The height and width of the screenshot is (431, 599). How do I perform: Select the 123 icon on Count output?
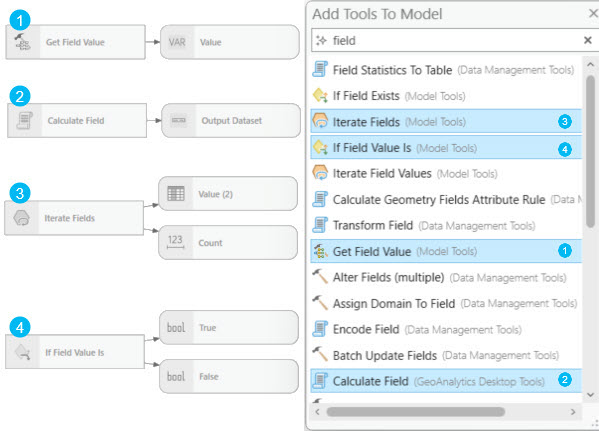click(x=175, y=242)
